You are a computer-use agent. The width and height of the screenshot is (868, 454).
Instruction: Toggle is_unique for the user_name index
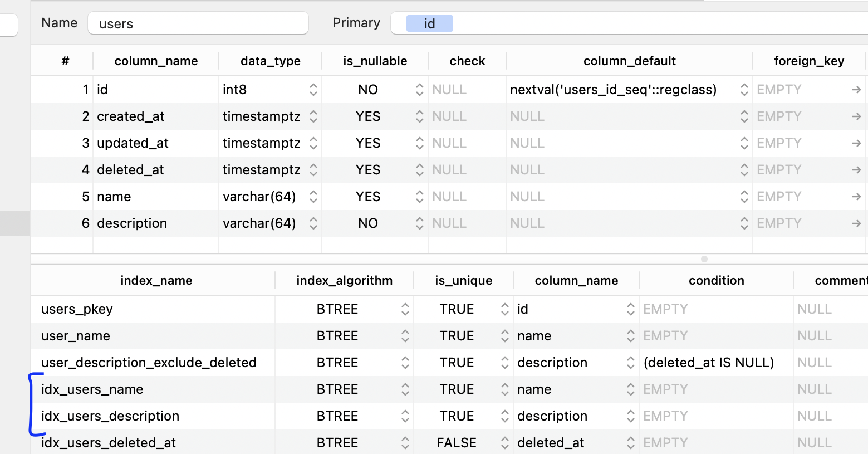504,335
